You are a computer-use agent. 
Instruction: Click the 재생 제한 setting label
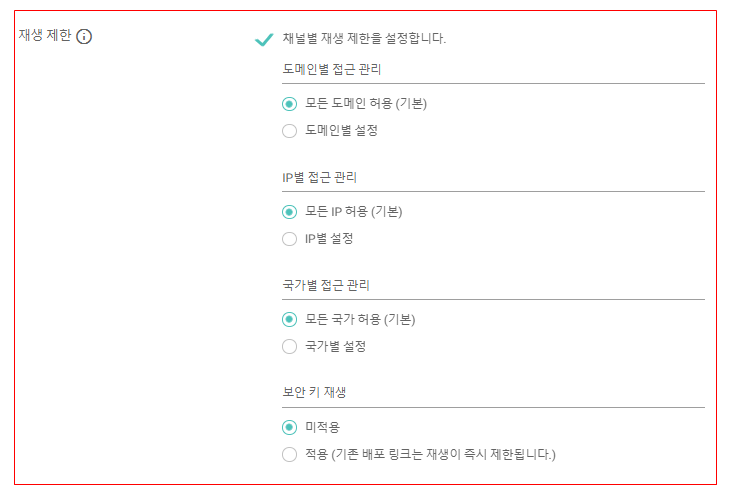pos(45,35)
